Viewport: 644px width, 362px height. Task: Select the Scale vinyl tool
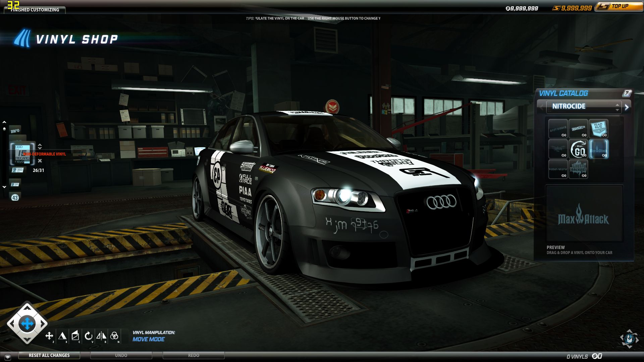click(62, 336)
